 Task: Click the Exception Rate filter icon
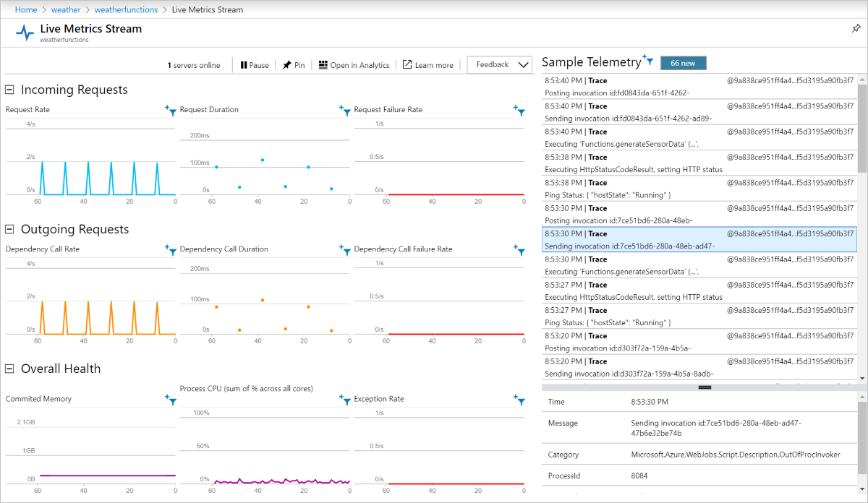pos(519,401)
